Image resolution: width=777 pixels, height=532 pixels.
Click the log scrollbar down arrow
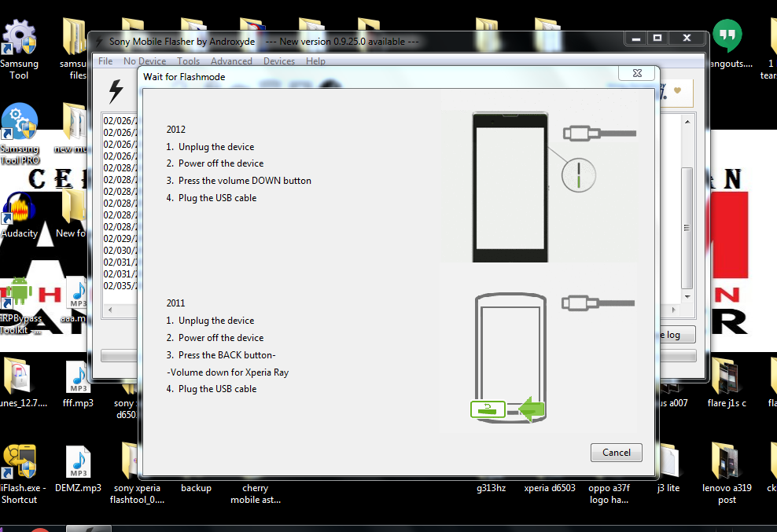pos(687,297)
